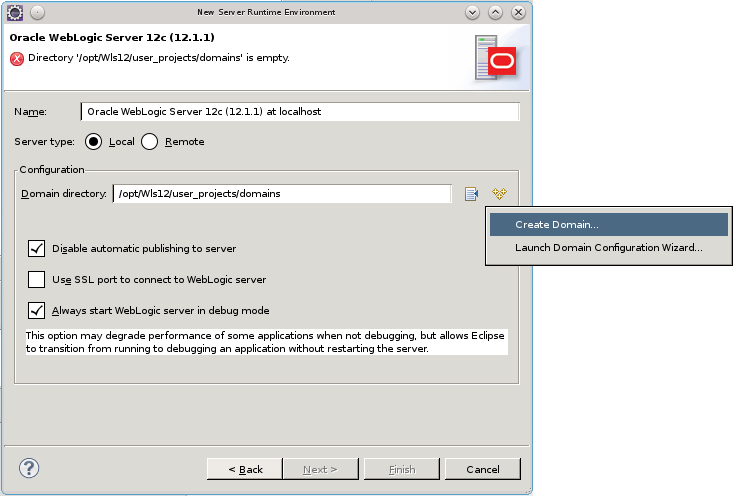Click the browse domain directory icon
The image size is (734, 496).
pyautogui.click(x=471, y=194)
